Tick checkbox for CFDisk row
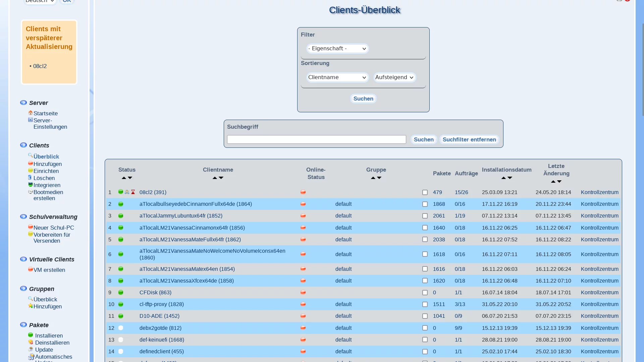The image size is (644, 362). [x=425, y=293]
